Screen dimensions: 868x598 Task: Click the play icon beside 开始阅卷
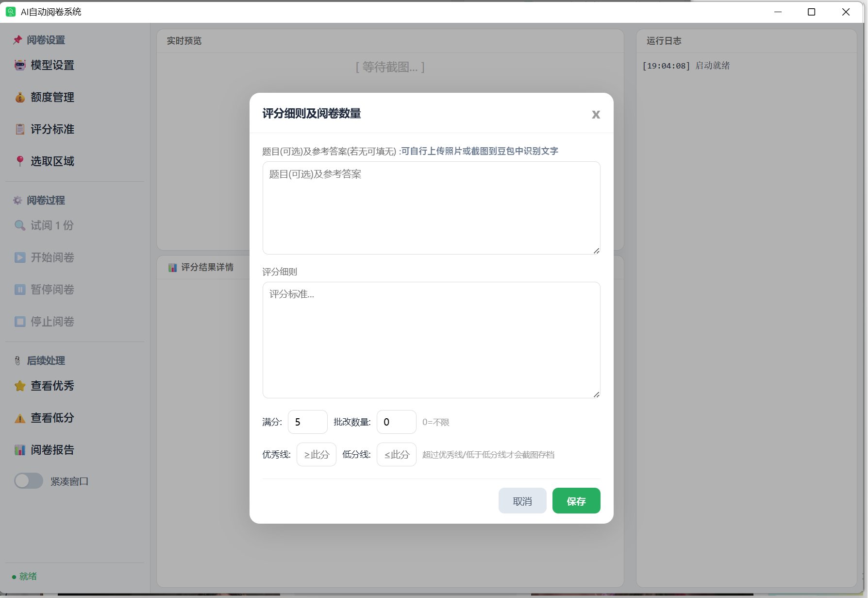(20, 257)
